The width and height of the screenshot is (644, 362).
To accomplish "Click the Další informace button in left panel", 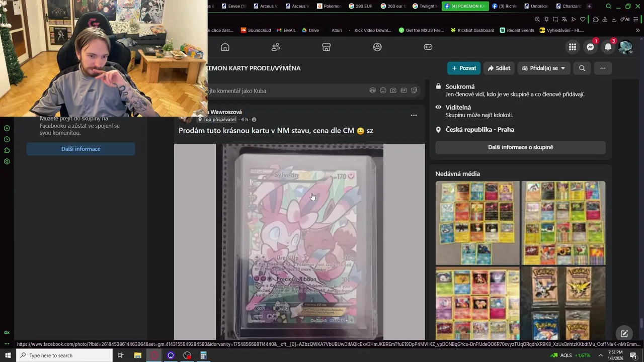I will click(80, 149).
